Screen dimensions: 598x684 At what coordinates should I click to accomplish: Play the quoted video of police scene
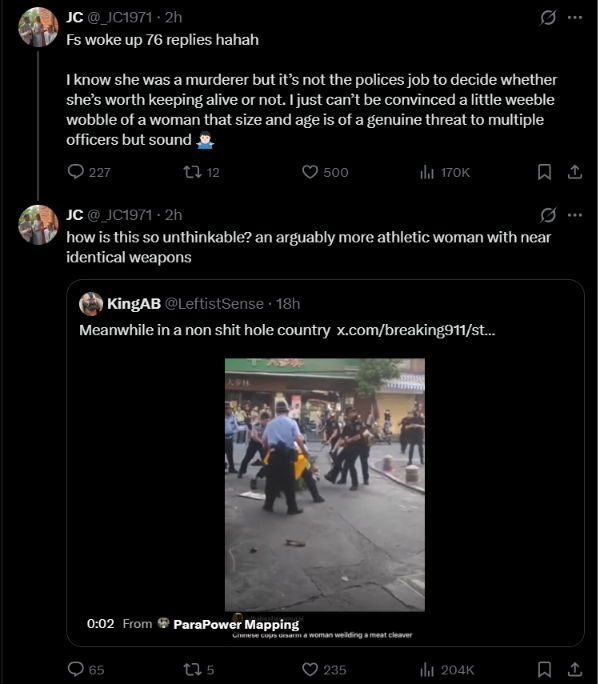[x=325, y=485]
